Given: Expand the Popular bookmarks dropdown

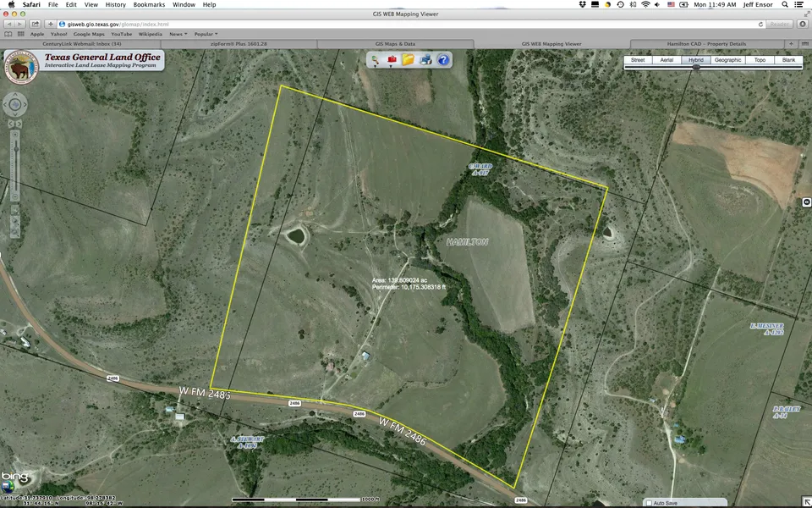Looking at the screenshot, I should [x=206, y=34].
